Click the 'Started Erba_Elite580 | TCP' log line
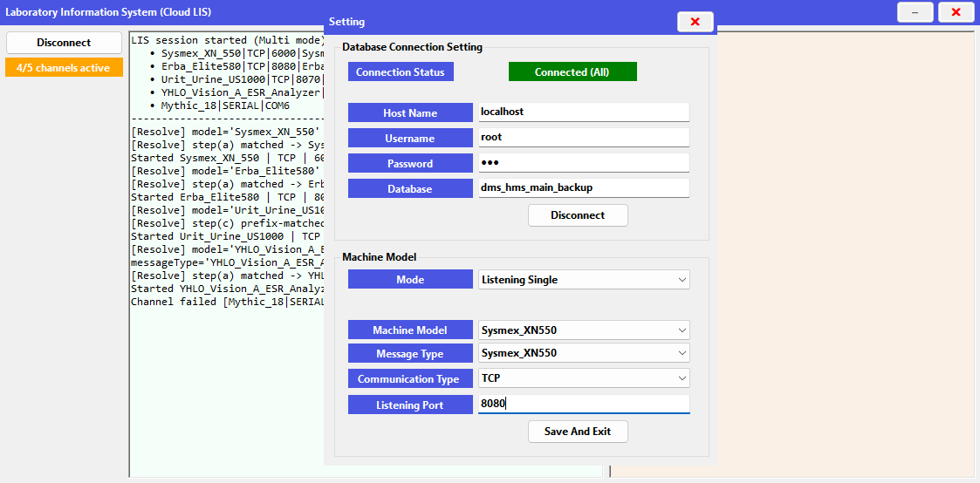The image size is (980, 483). [x=228, y=196]
